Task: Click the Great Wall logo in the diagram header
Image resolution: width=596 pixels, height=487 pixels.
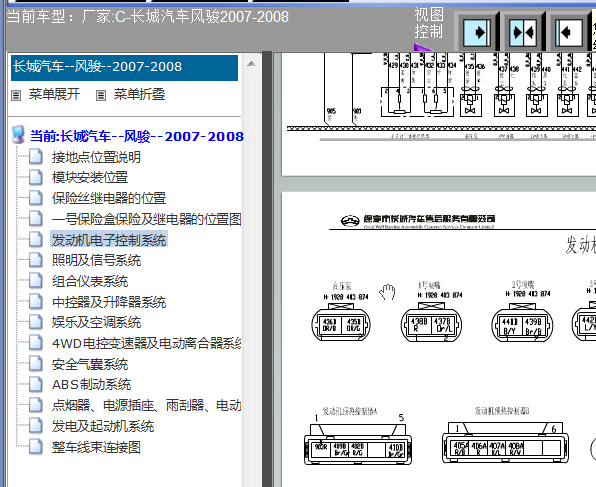Action: (x=350, y=220)
